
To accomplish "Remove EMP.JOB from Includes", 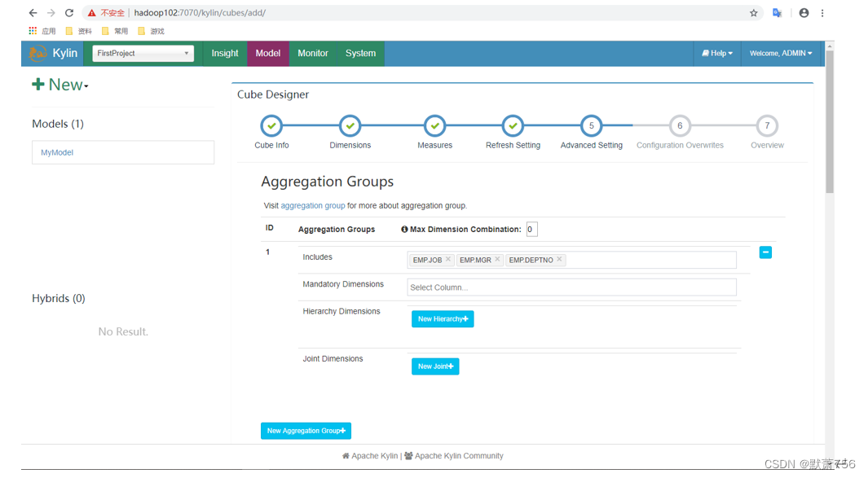I will point(448,259).
